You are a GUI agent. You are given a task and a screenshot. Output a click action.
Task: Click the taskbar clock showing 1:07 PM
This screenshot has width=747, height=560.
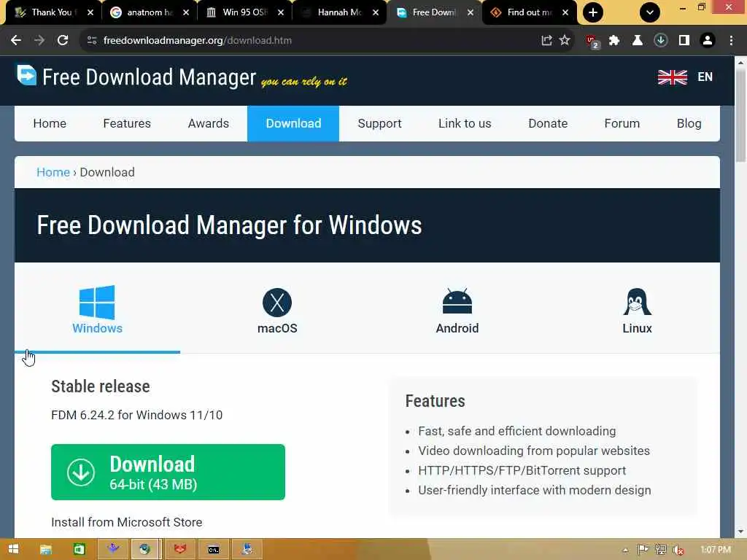tap(716, 550)
